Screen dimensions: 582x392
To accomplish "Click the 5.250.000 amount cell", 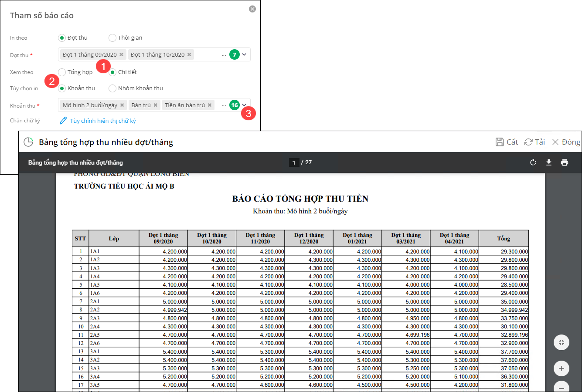I will 406,368.
